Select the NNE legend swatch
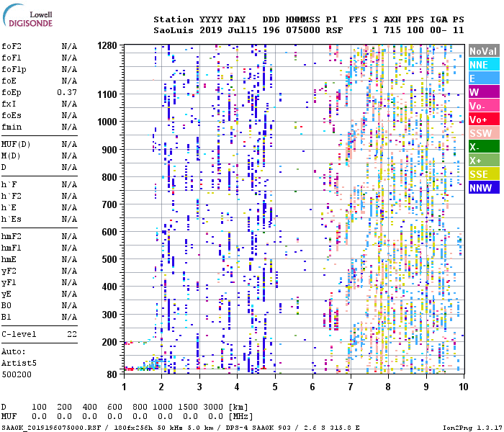The image size is (504, 432). tap(484, 65)
